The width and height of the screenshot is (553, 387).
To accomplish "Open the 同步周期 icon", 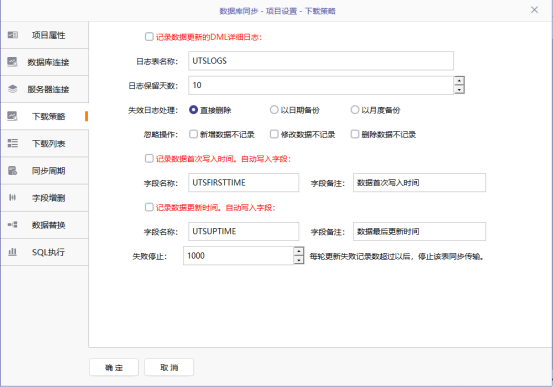I will pyautogui.click(x=12, y=170).
